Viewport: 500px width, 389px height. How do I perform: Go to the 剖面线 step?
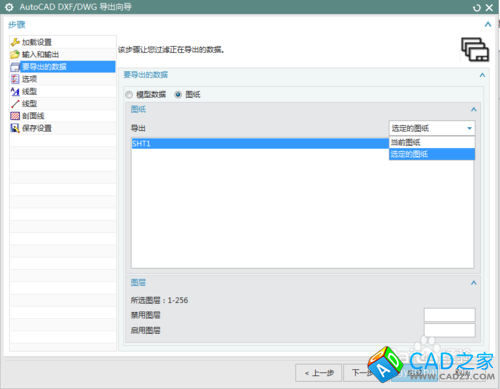tap(63, 116)
